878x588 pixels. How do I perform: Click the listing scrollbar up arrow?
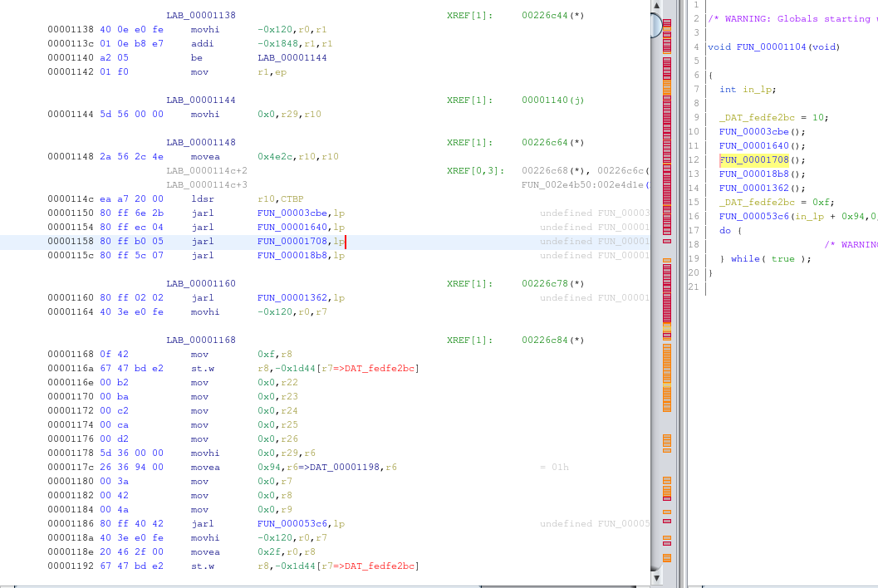(656, 6)
